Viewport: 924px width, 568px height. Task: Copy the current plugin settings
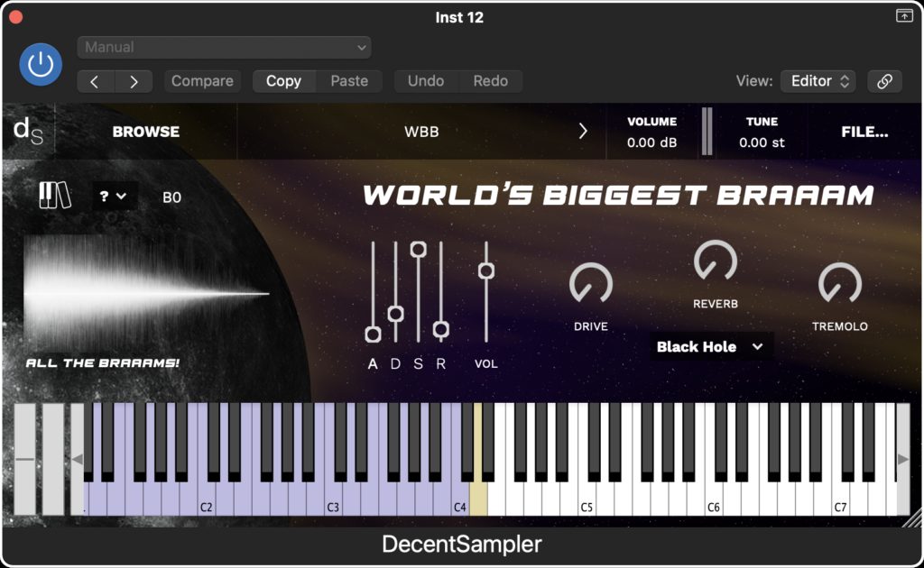pos(283,81)
